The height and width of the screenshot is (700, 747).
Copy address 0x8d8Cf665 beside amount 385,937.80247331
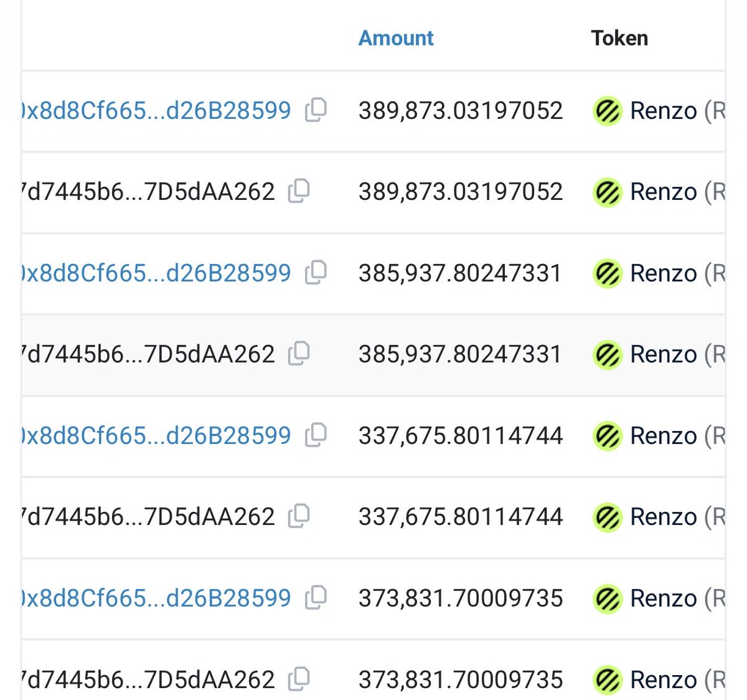tap(316, 272)
